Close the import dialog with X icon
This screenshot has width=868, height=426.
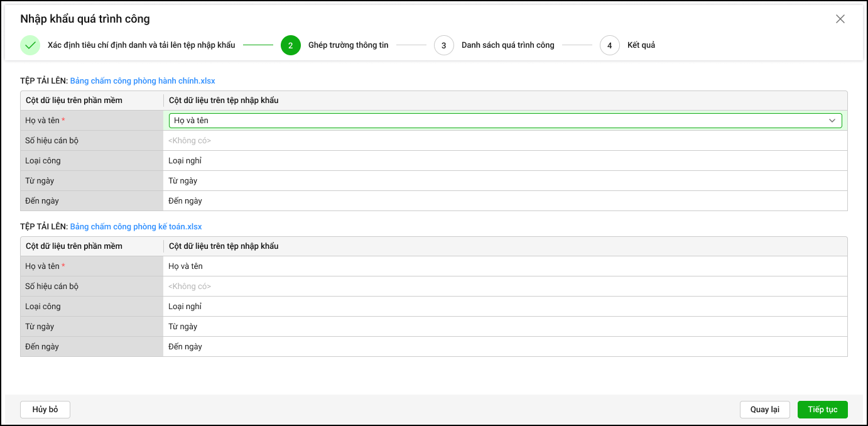[840, 19]
